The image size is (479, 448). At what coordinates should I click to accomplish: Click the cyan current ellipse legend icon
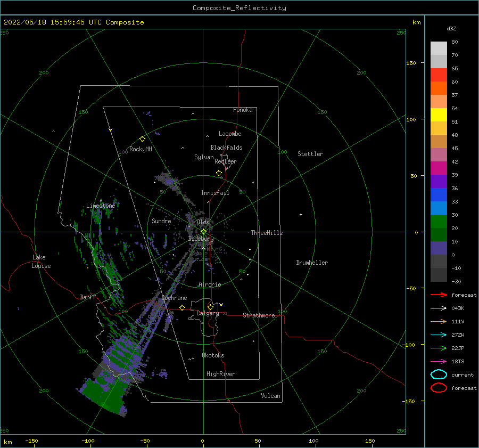coord(439,374)
